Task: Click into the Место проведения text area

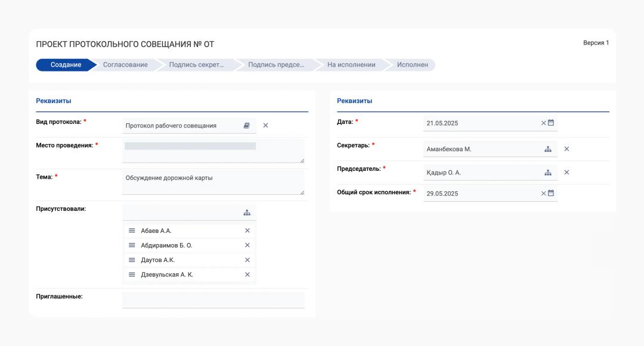Action: (x=213, y=151)
